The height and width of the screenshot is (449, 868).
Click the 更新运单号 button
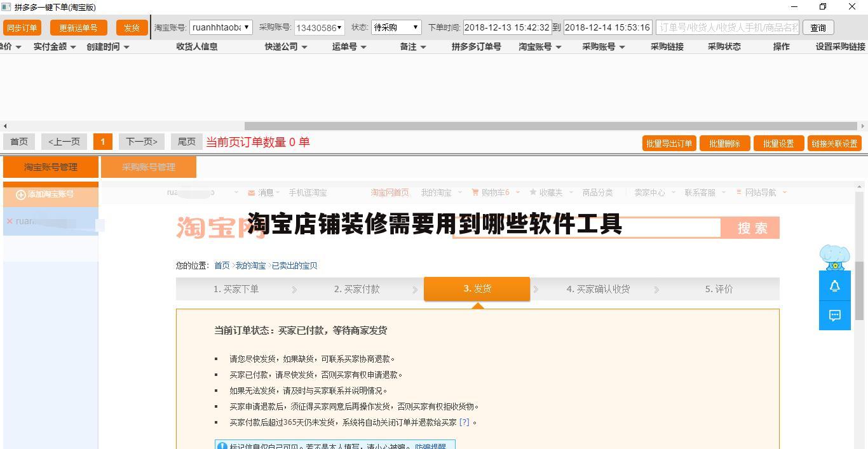[x=78, y=28]
